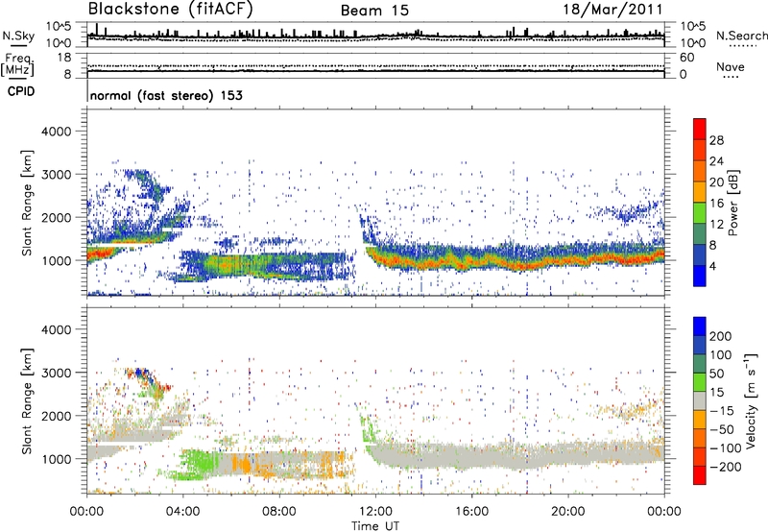
Task: Click the 04:00 time tick label
Action: 182,512
